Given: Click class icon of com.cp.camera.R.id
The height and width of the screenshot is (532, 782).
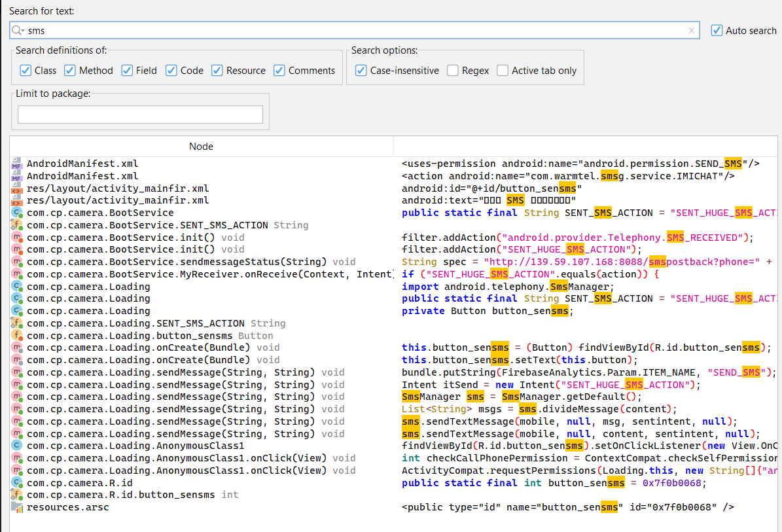Looking at the screenshot, I should tap(17, 483).
